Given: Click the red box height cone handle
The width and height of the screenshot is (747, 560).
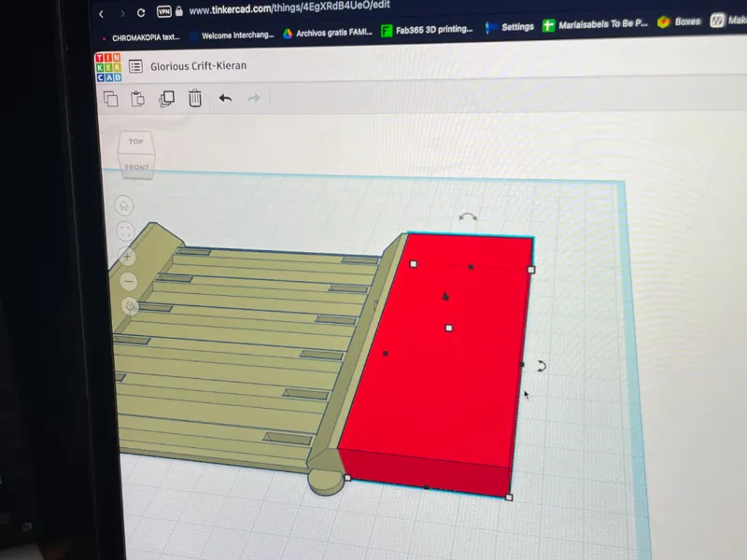Looking at the screenshot, I should coord(445,296).
